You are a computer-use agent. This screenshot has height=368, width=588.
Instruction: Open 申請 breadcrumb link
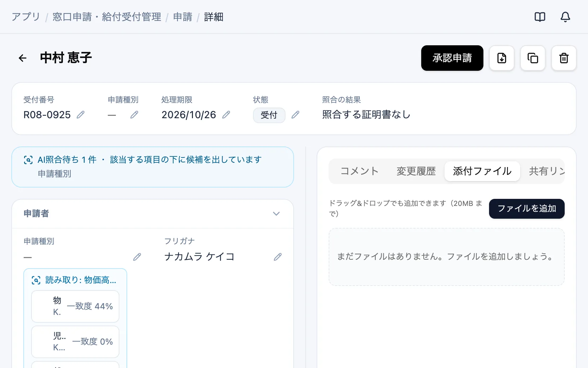(183, 17)
